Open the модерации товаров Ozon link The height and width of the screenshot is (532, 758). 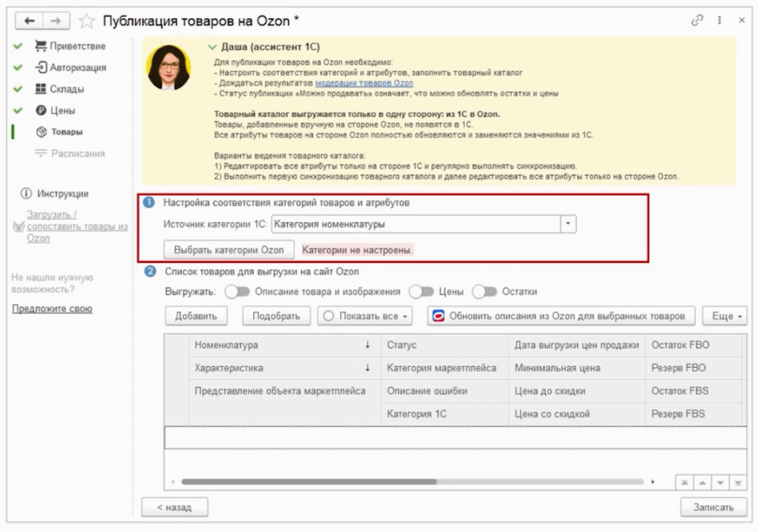click(364, 83)
